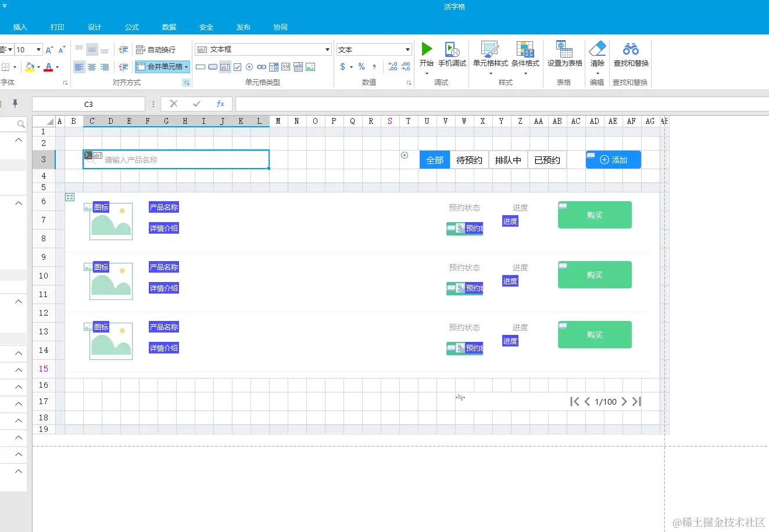This screenshot has height=532, width=769.
Task: Click the radio control in cell T3
Action: coord(405,155)
